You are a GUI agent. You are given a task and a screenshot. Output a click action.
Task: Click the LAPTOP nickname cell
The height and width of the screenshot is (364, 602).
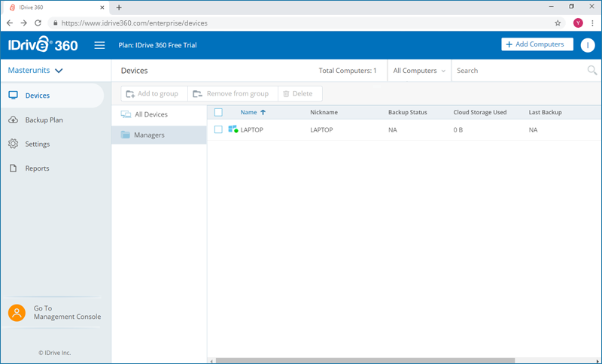(x=321, y=129)
